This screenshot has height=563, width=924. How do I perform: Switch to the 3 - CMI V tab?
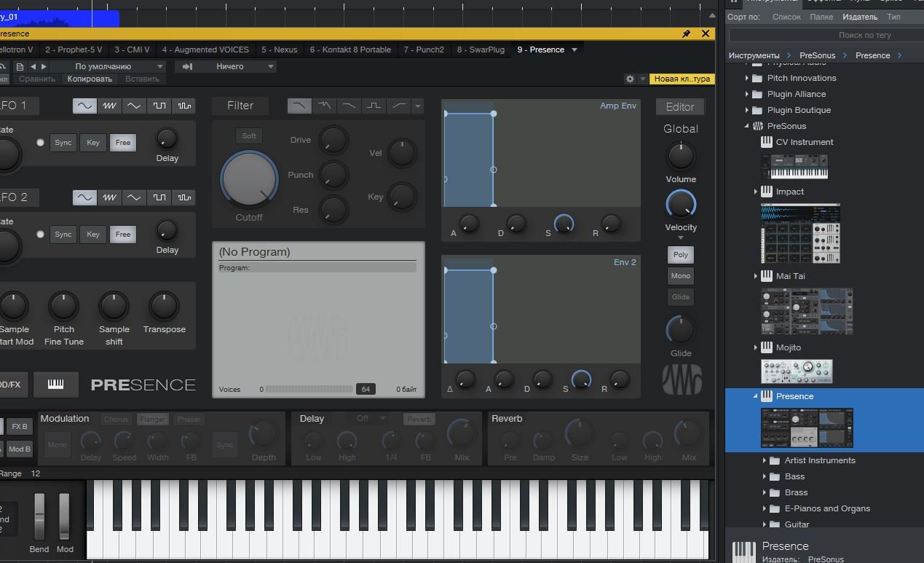pos(132,50)
